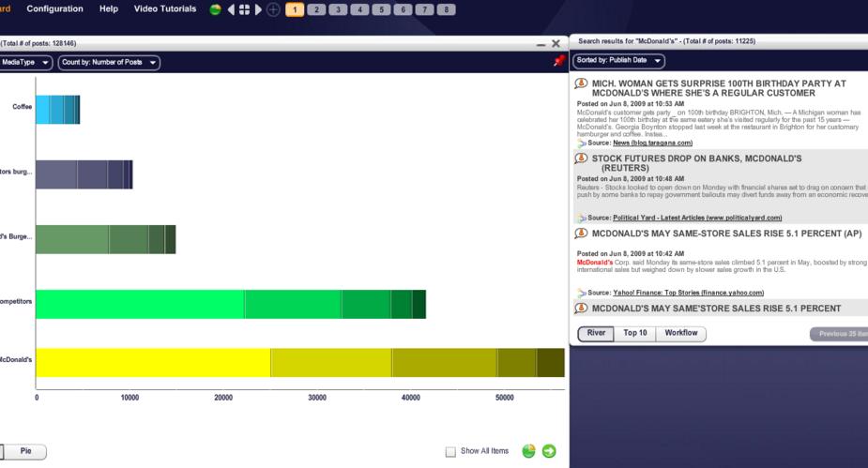This screenshot has height=468, width=868.
Task: Open the MediaType dropdown
Action: click(x=25, y=63)
